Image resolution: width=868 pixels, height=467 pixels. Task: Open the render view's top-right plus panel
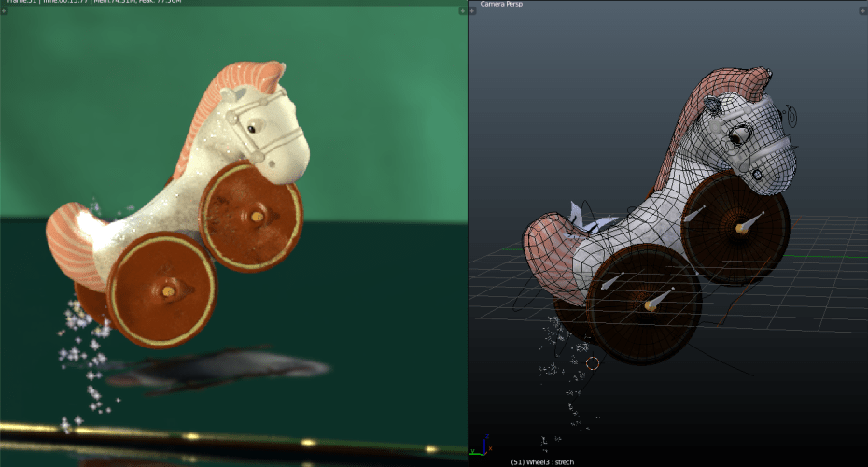462,11
